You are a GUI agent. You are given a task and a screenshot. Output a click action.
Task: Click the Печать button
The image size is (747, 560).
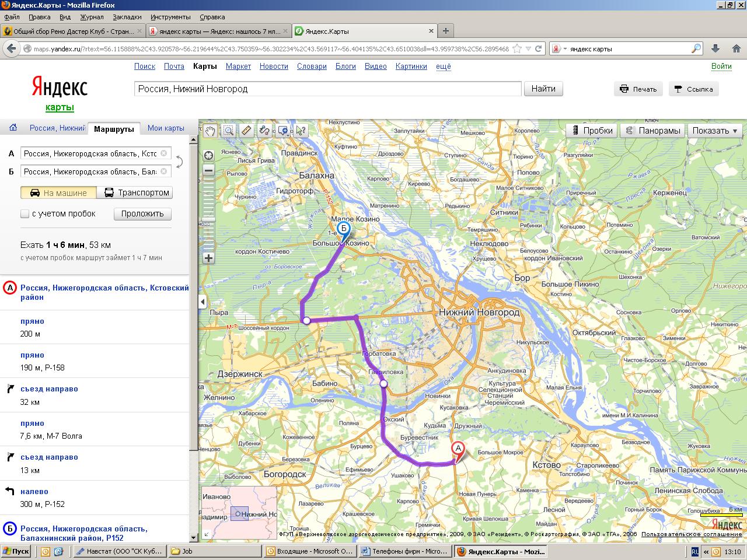pyautogui.click(x=638, y=89)
